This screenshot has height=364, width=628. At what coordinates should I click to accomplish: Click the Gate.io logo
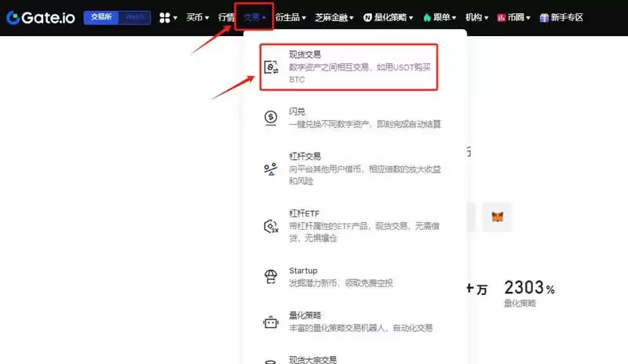coord(41,17)
